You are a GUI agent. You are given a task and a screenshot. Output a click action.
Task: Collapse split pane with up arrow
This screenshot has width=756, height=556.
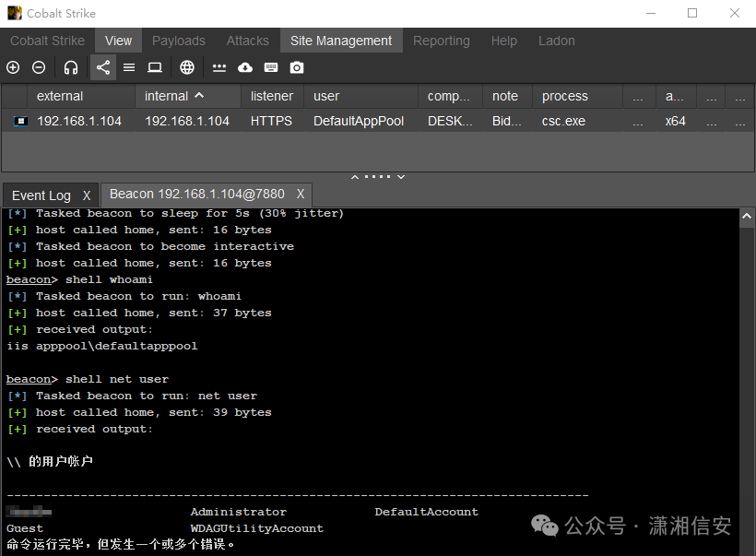pyautogui.click(x=355, y=177)
